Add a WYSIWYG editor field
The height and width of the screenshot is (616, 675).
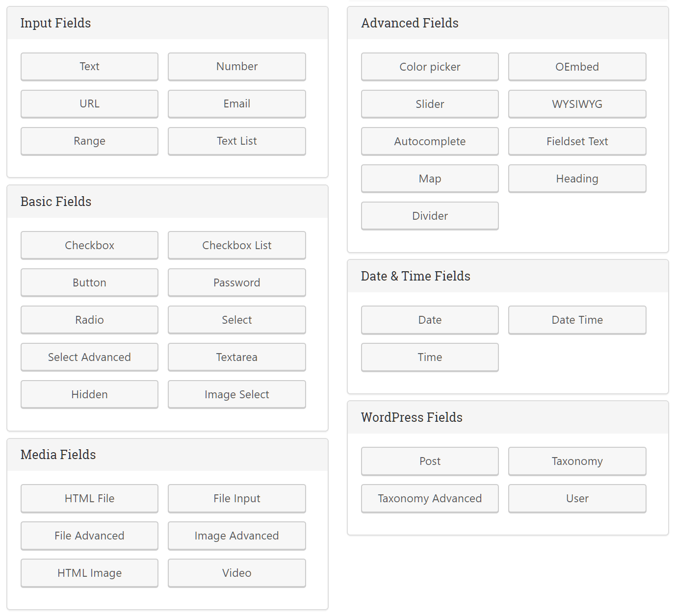pos(577,104)
